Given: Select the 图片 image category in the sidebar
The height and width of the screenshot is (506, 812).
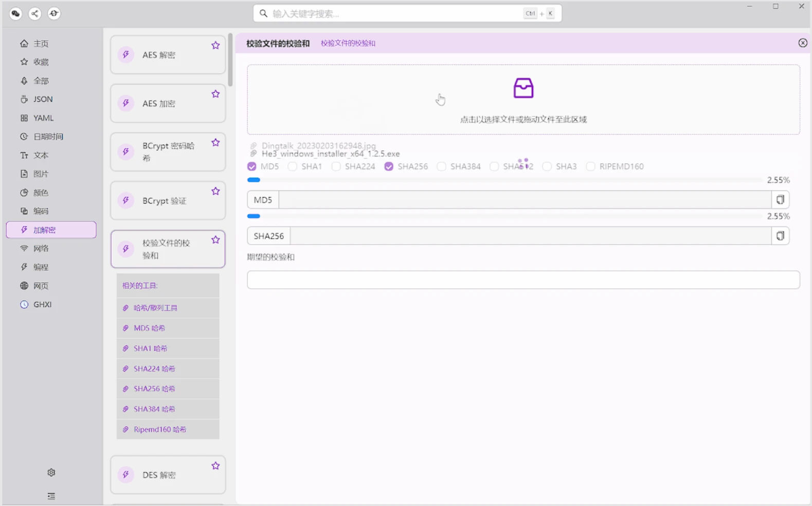Looking at the screenshot, I should tap(51, 174).
